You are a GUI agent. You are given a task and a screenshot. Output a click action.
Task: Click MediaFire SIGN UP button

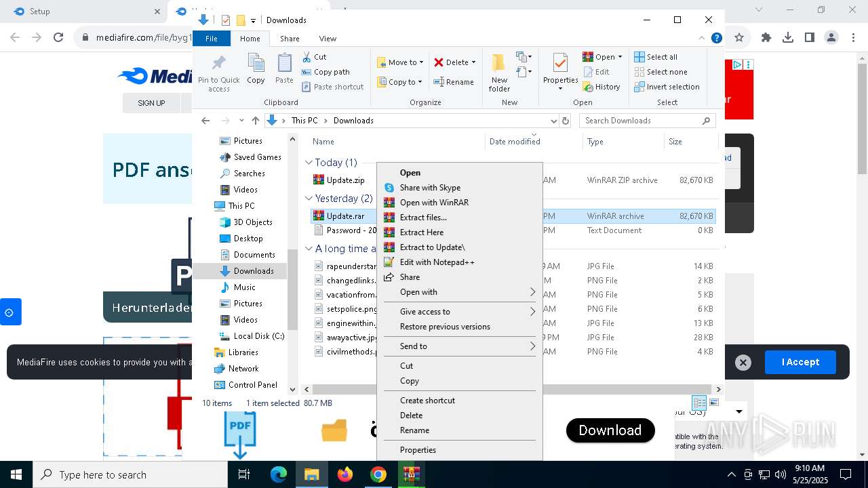[x=151, y=103]
